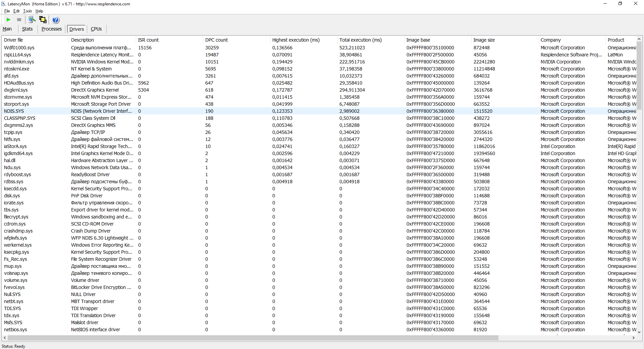Show the Main tab
Screen dimensions: 644x349
click(x=7, y=29)
